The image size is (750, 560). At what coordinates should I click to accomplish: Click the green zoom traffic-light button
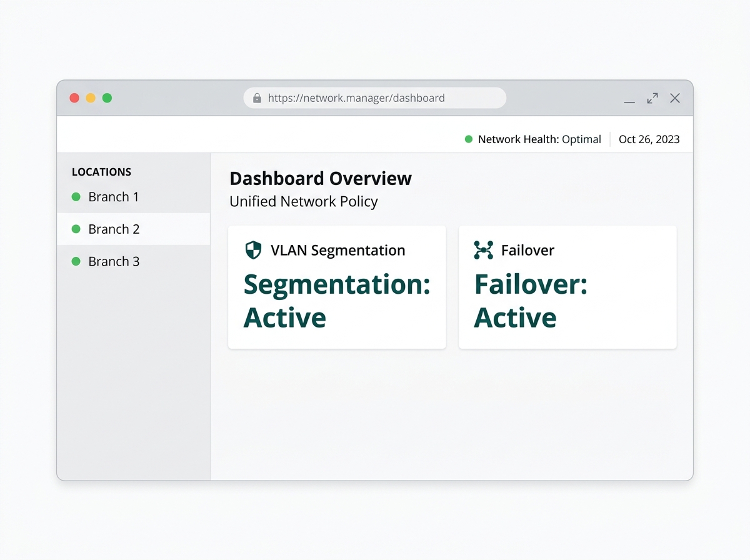(x=107, y=98)
